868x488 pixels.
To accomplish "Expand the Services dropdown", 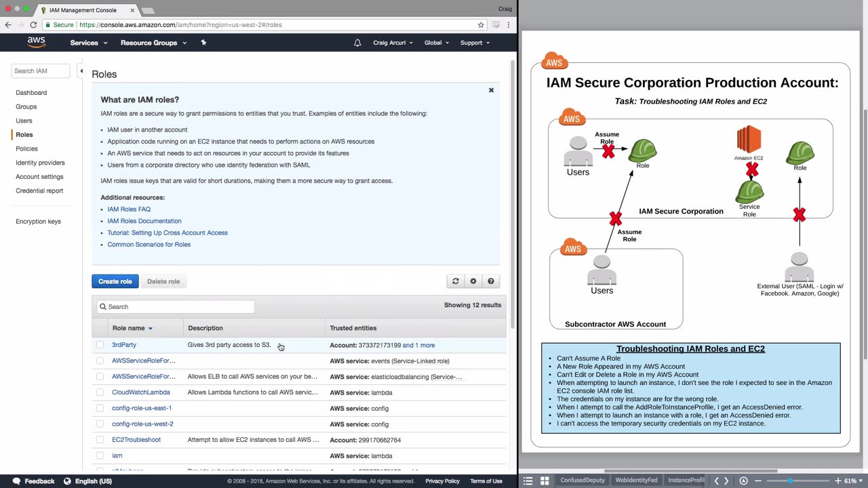I will (x=89, y=43).
